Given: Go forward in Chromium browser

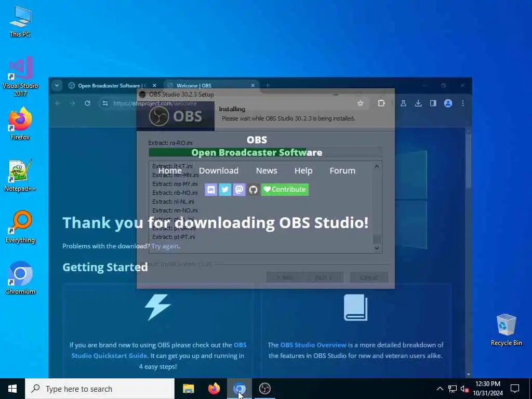Looking at the screenshot, I should (x=72, y=103).
